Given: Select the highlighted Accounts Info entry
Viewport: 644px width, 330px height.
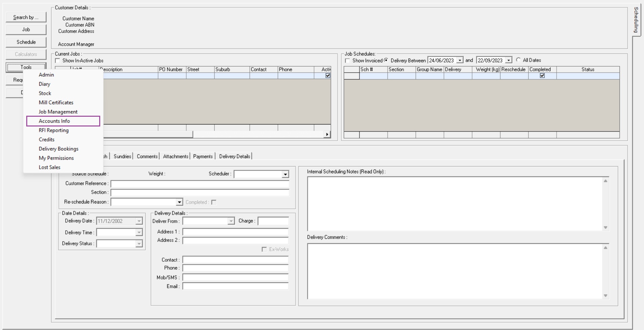Looking at the screenshot, I should point(54,121).
